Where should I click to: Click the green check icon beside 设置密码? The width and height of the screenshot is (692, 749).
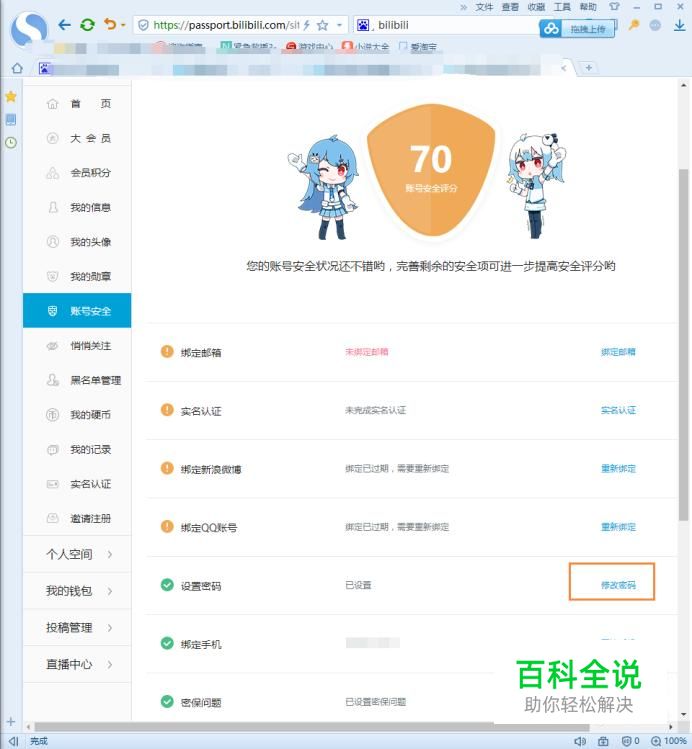pyautogui.click(x=167, y=585)
